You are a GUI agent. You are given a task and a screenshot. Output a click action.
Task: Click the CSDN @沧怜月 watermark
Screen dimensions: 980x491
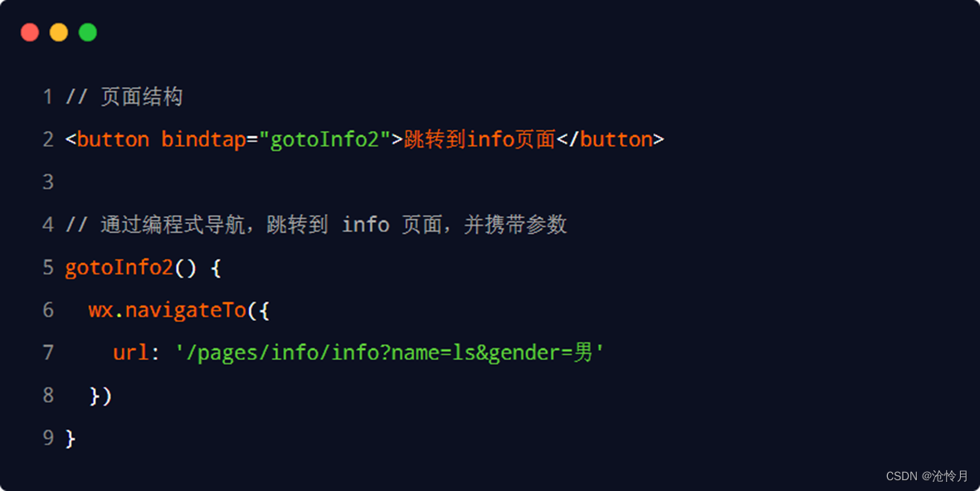(927, 476)
